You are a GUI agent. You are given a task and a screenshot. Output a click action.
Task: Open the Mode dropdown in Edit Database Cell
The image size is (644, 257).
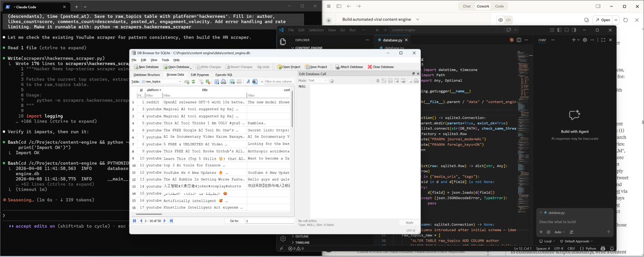(x=319, y=80)
